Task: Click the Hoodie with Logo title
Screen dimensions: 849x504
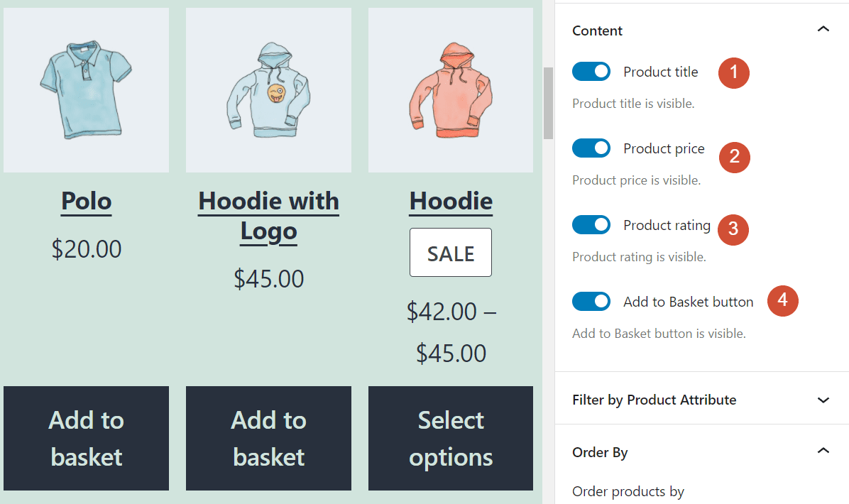Action: (268, 215)
